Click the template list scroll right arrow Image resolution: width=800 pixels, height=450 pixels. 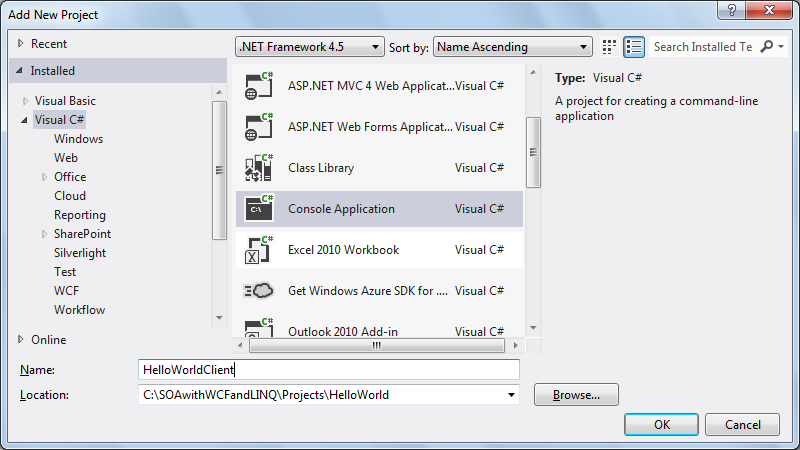[515, 345]
